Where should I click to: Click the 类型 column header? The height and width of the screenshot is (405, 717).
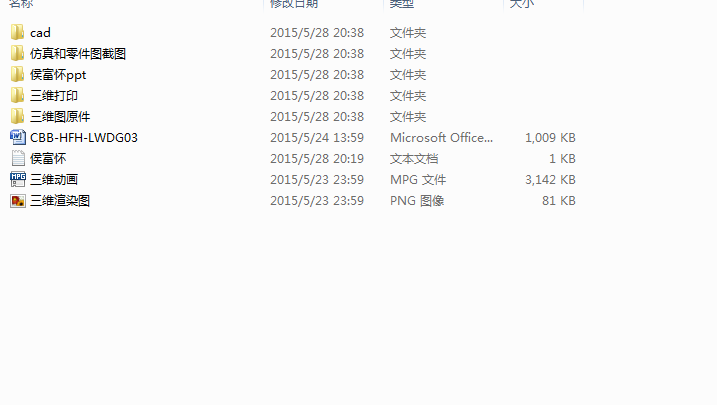pyautogui.click(x=402, y=4)
